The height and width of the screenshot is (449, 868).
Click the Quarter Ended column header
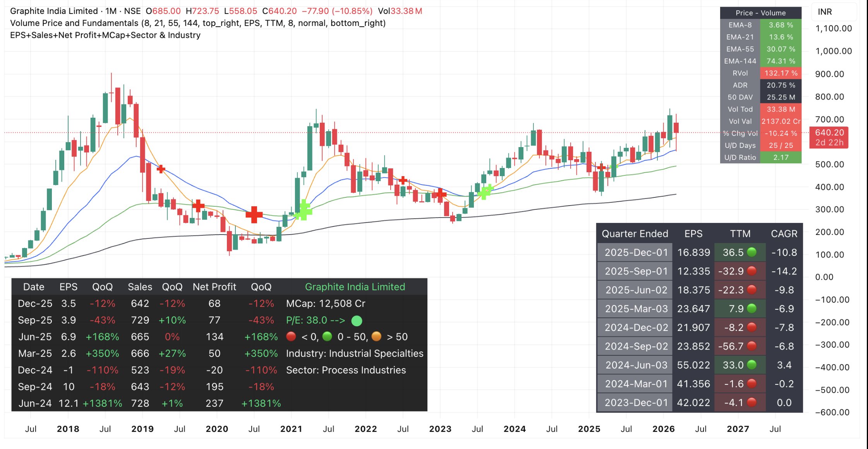click(635, 234)
